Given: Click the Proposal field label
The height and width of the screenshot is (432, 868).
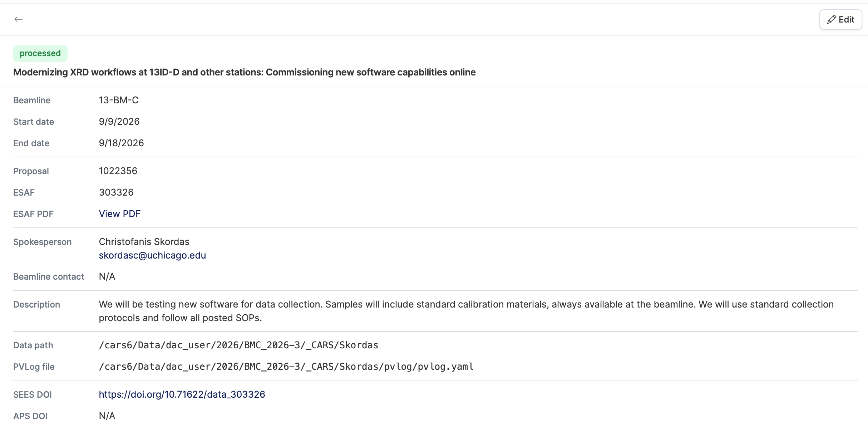Looking at the screenshot, I should point(31,171).
